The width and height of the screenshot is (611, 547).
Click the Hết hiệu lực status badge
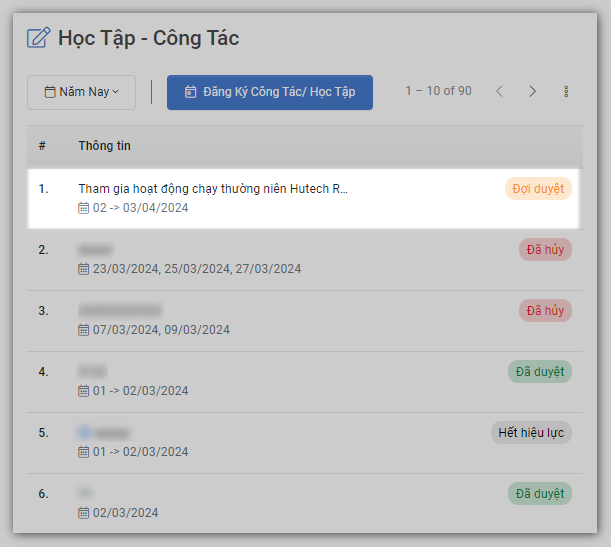531,433
